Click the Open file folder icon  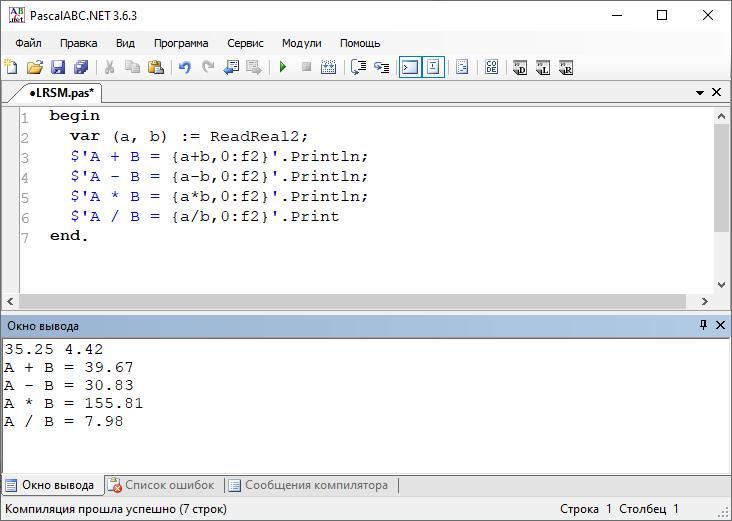click(x=35, y=68)
